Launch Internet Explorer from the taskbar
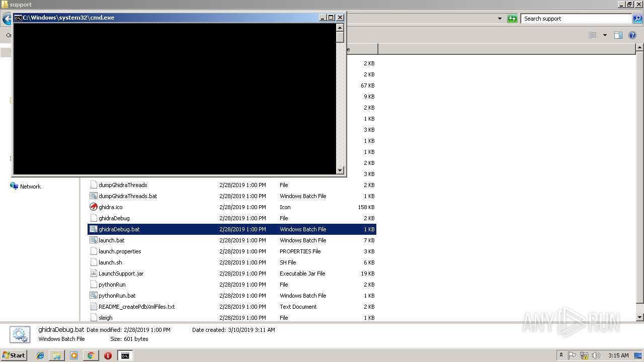644x362 pixels. 40,355
